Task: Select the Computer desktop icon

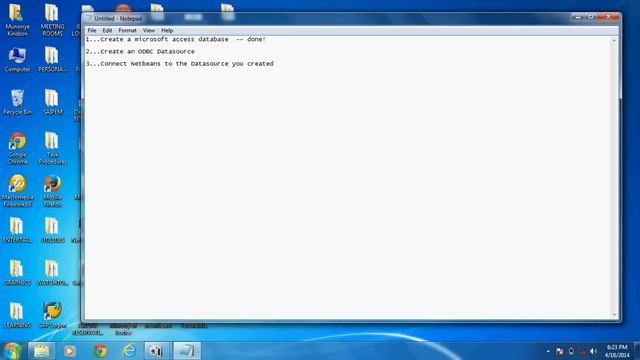Action: click(17, 60)
